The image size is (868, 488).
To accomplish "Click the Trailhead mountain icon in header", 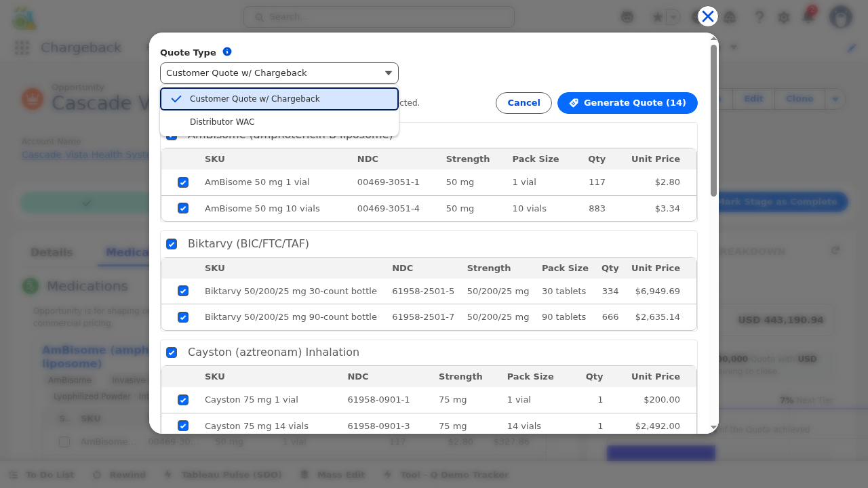I will (x=730, y=17).
